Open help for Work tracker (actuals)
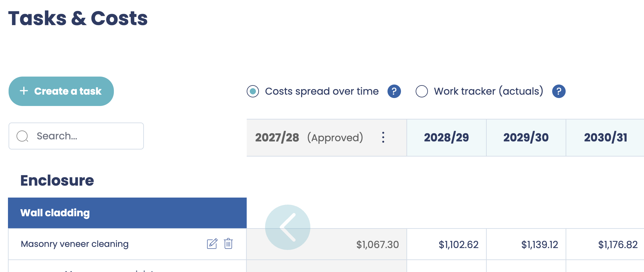Viewport: 644px width, 272px height. coord(559,91)
